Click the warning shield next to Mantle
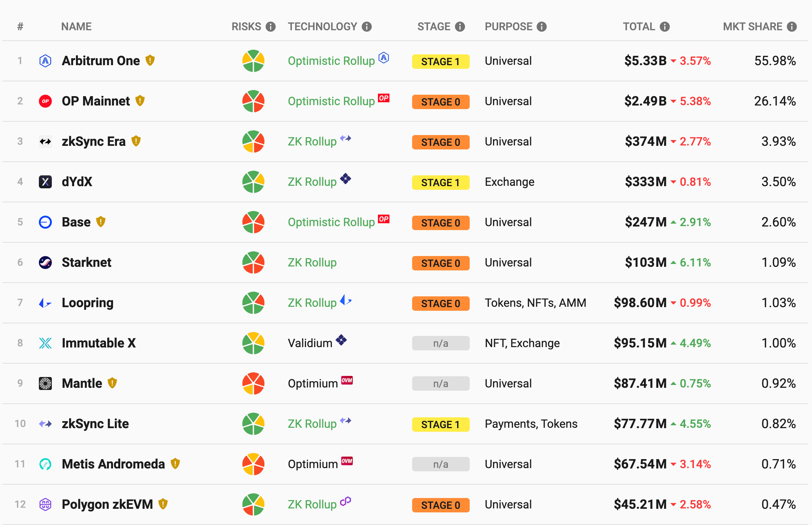 click(x=112, y=383)
